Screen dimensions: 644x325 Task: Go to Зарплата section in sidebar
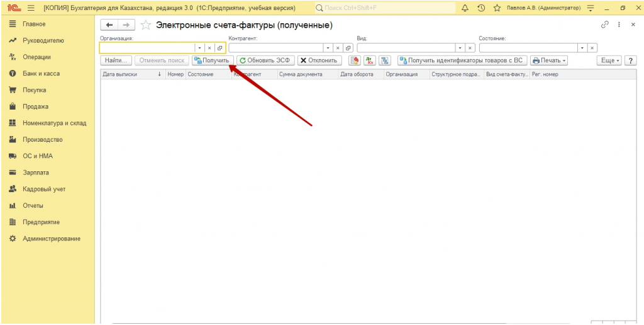pyautogui.click(x=36, y=173)
